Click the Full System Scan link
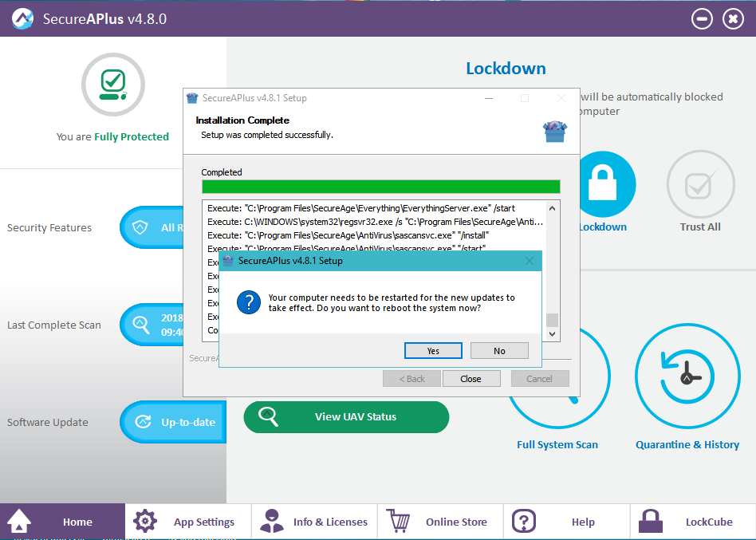The image size is (756, 540). 557,444
